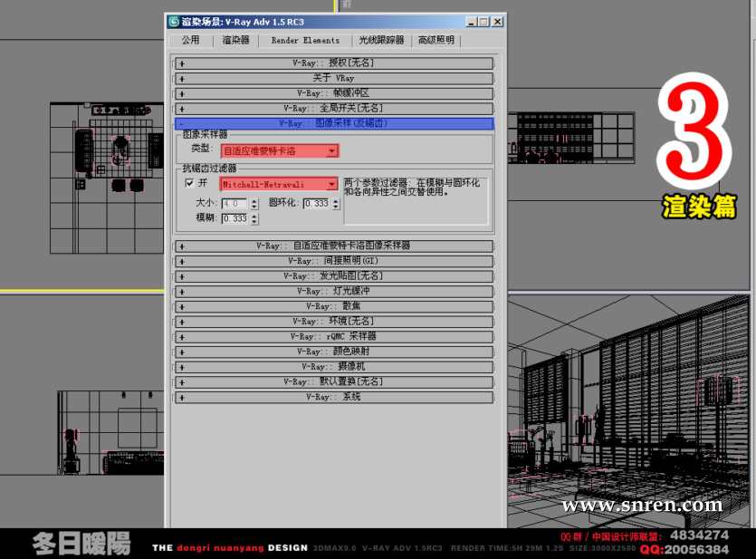Click the 大小 spinner arrows

pos(254,204)
